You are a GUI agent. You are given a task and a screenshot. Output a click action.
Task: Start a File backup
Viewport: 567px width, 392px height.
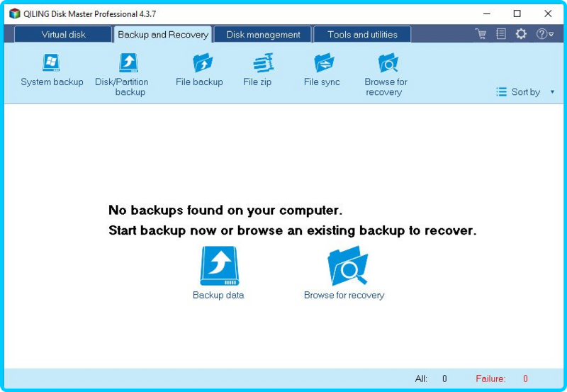pyautogui.click(x=199, y=70)
